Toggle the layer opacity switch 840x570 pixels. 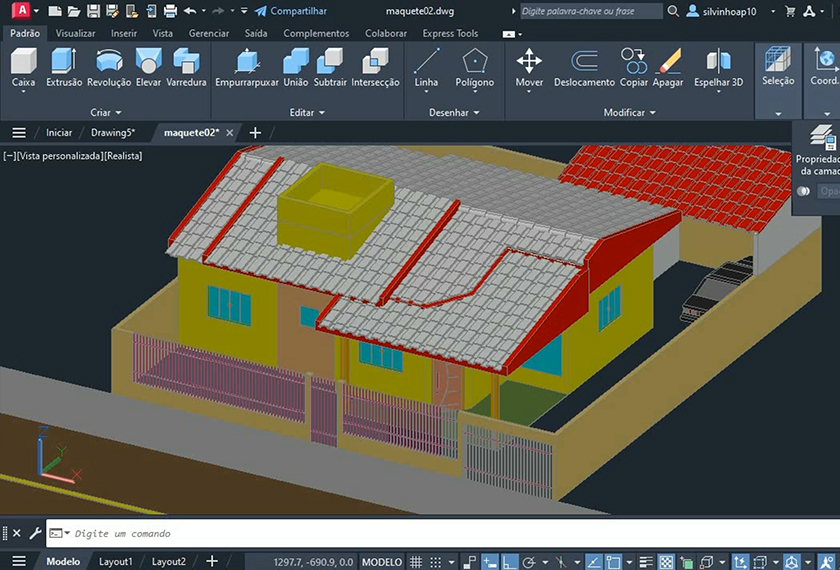(x=803, y=191)
